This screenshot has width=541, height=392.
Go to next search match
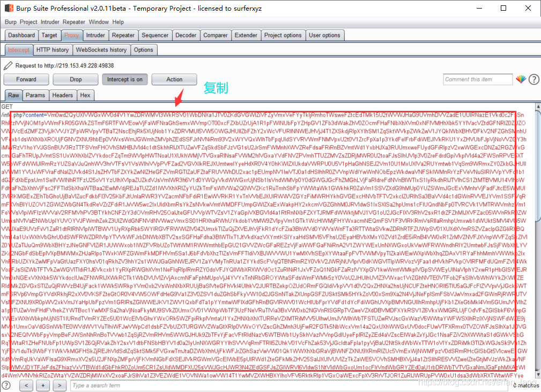click(60, 386)
